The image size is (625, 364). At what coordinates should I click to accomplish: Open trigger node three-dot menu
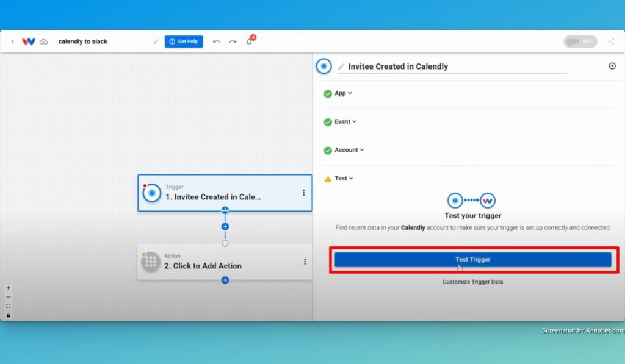coord(304,193)
